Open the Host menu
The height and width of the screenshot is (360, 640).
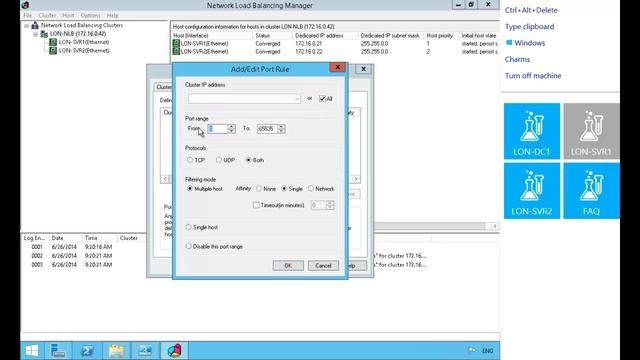pos(68,16)
